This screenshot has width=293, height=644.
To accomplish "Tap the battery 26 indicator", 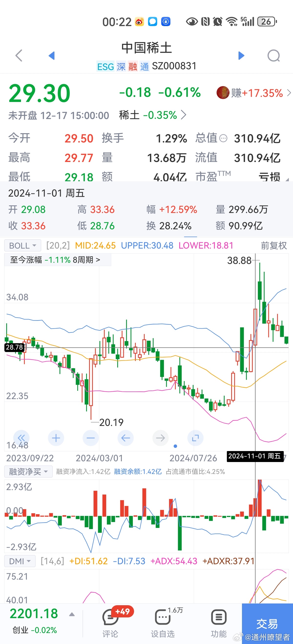I will point(267,21).
